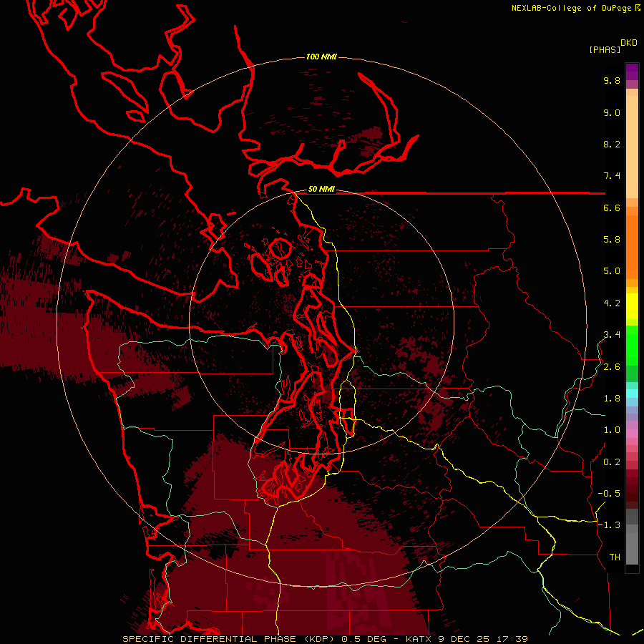Click the 9.8 value on color scale
644x644 pixels.
tap(612, 80)
